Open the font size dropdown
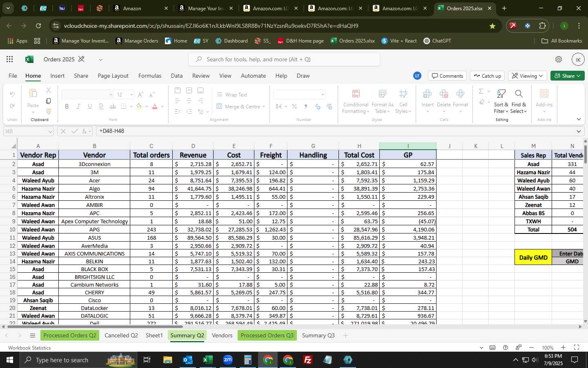The image size is (588, 368). pos(131,95)
